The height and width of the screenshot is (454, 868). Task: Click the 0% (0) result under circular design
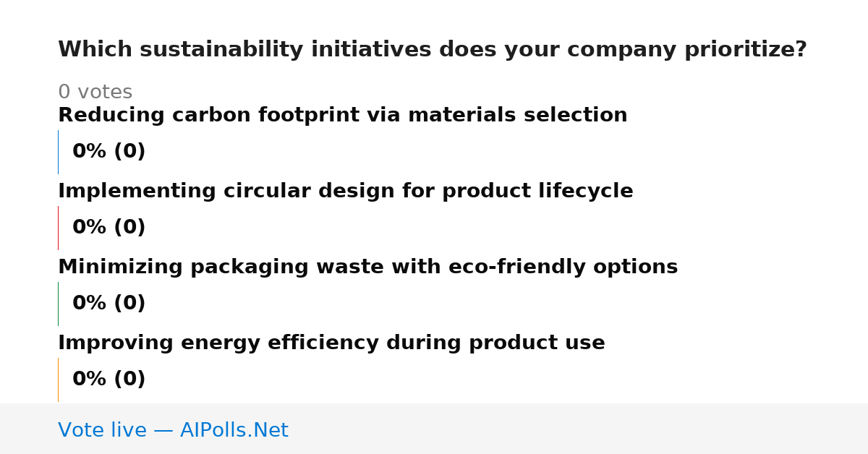click(x=109, y=228)
